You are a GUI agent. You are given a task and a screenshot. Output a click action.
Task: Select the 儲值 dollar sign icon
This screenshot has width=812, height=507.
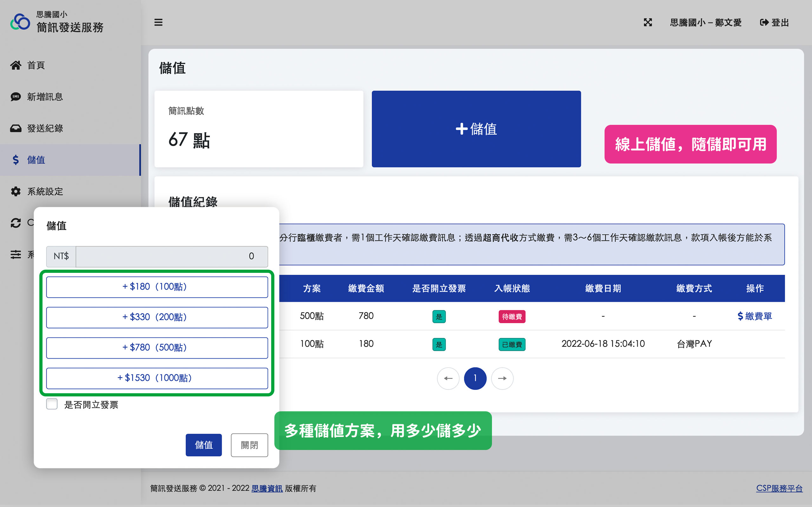click(16, 160)
